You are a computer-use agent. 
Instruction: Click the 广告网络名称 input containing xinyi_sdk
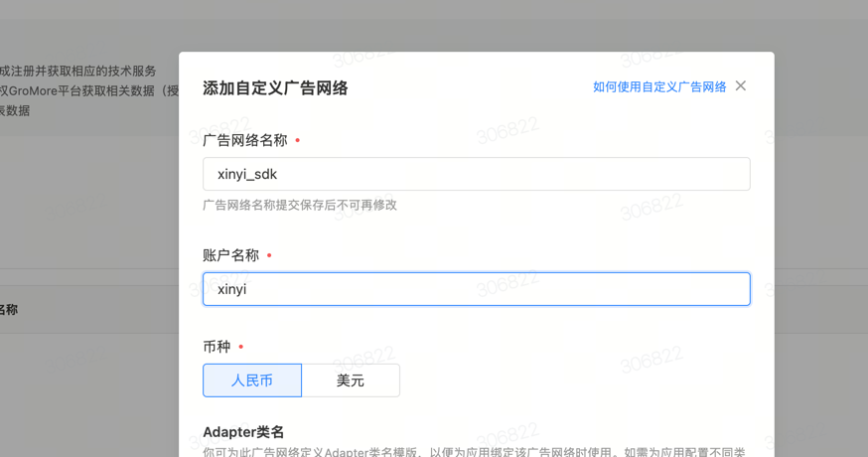(476, 174)
